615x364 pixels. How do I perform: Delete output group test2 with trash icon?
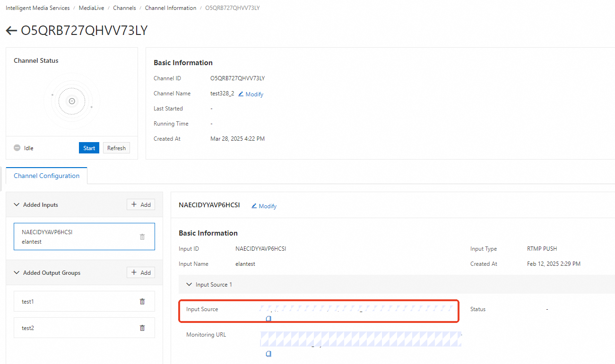click(x=142, y=328)
